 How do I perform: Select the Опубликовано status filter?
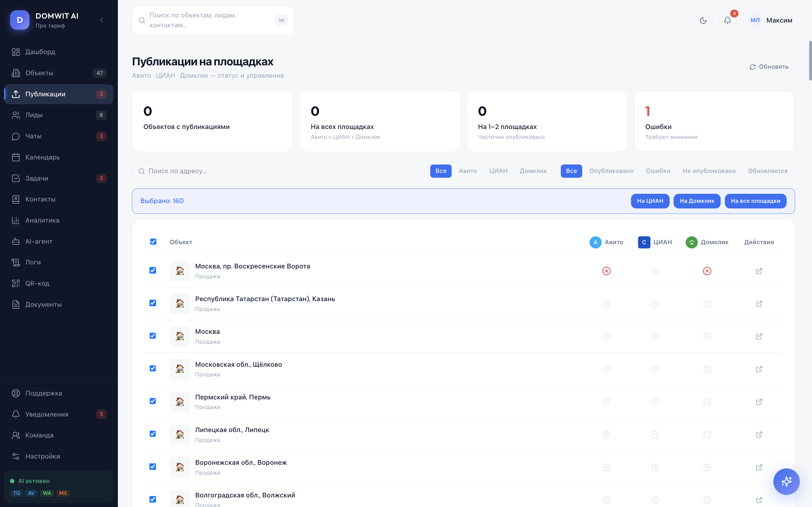click(x=611, y=171)
